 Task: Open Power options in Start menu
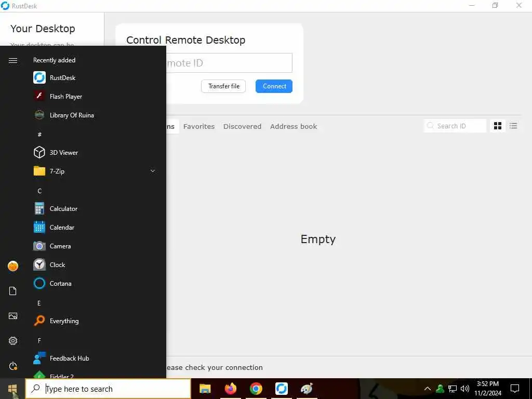[13, 366]
